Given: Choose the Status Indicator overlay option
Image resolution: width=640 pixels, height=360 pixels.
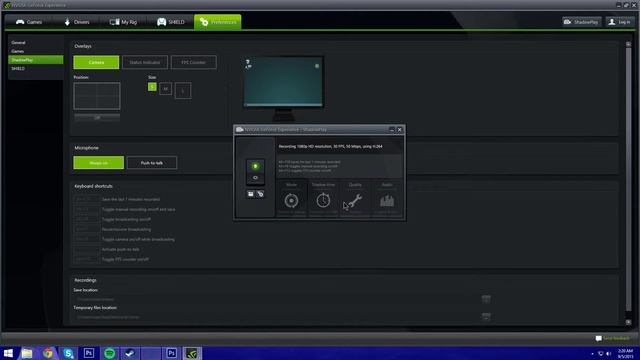Looking at the screenshot, I should pos(145,62).
